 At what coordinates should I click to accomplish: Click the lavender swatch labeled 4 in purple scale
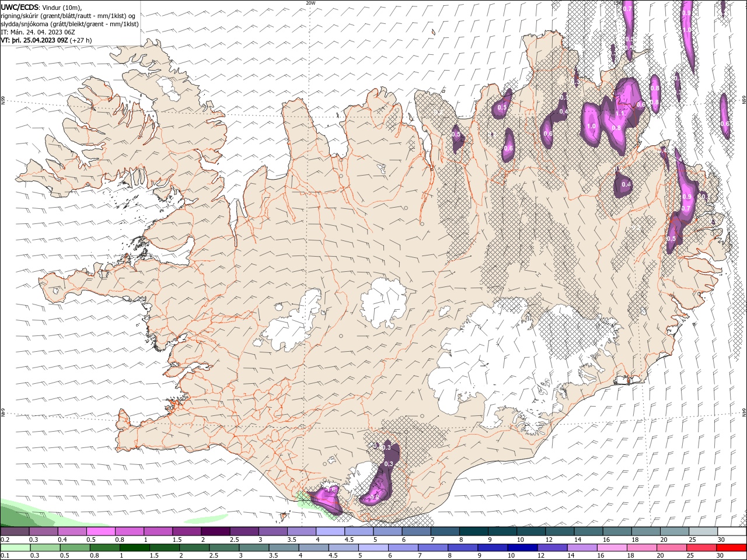pyautogui.click(x=330, y=531)
